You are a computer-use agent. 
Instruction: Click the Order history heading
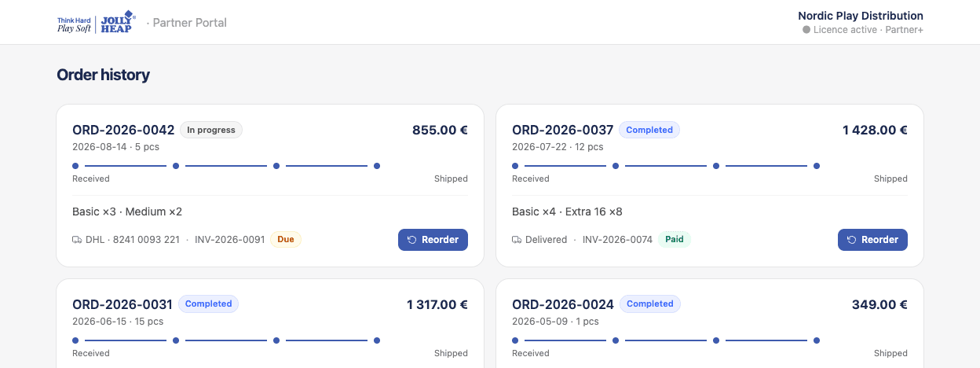tap(103, 75)
